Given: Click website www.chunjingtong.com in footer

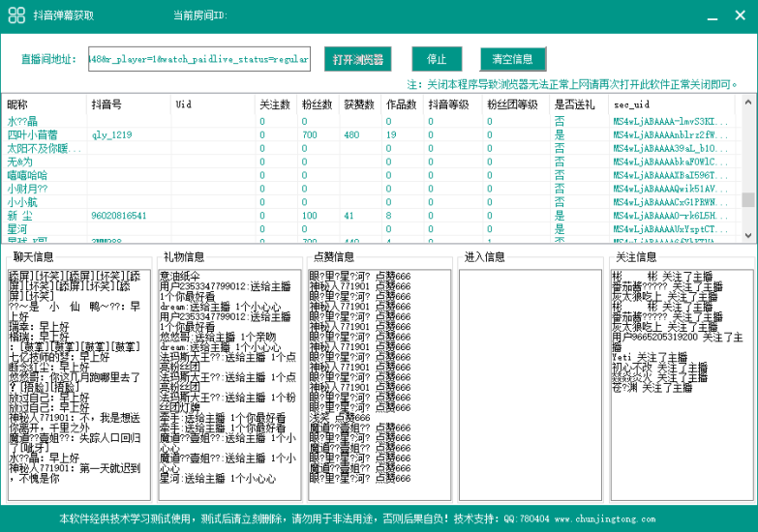Looking at the screenshot, I should coord(605,519).
